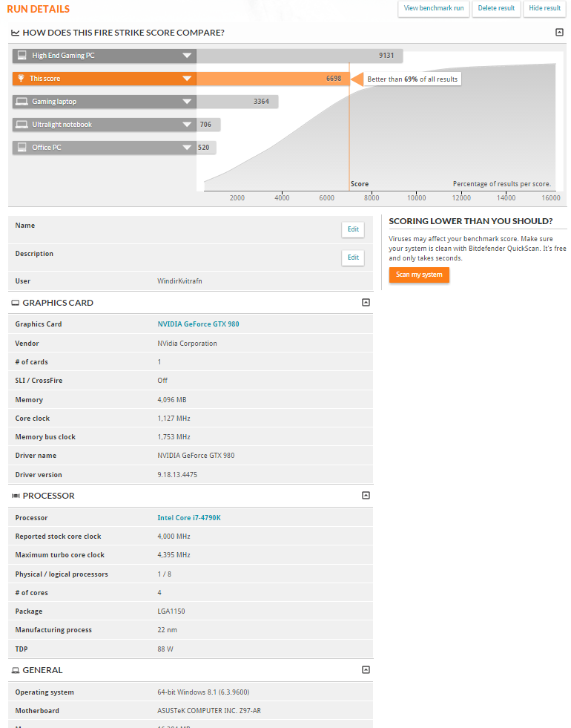Open the Intel Core i7-4790K link
This screenshot has width=571, height=728.
point(189,518)
